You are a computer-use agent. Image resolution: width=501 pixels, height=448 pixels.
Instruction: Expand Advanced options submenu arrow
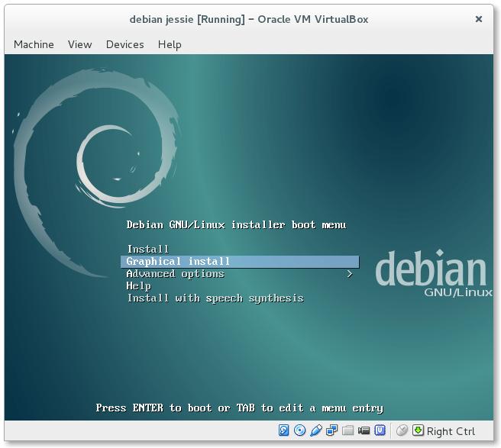click(x=350, y=274)
